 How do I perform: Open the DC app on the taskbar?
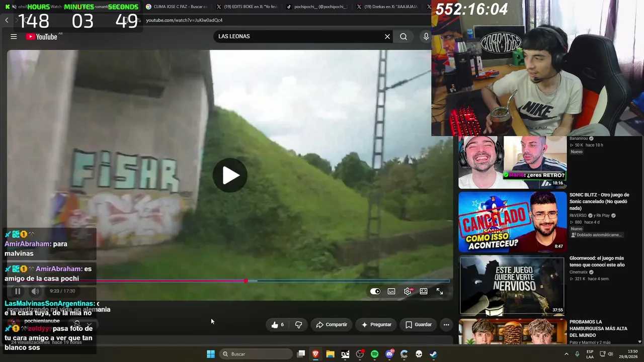[345, 354]
